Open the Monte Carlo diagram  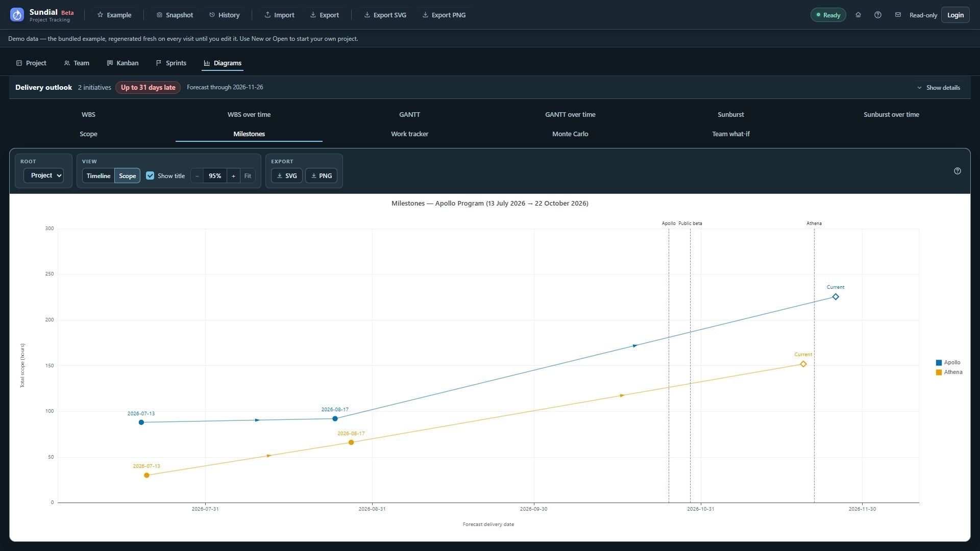point(570,134)
